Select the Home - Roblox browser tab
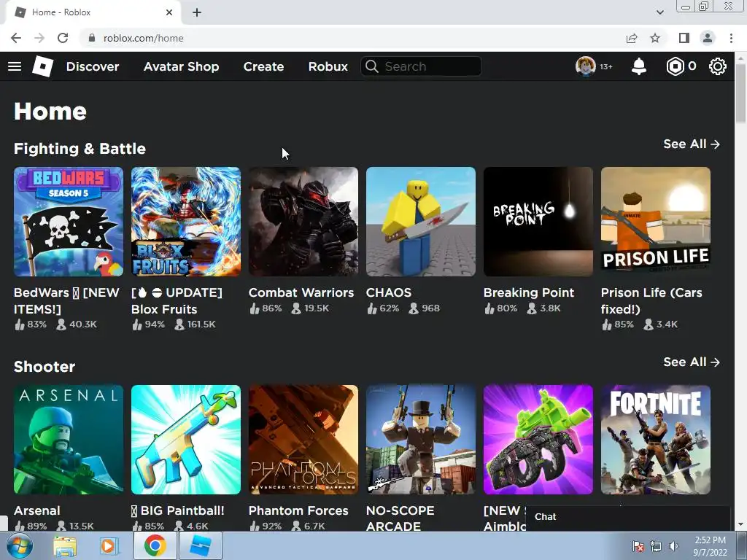The height and width of the screenshot is (560, 747). coord(93,12)
